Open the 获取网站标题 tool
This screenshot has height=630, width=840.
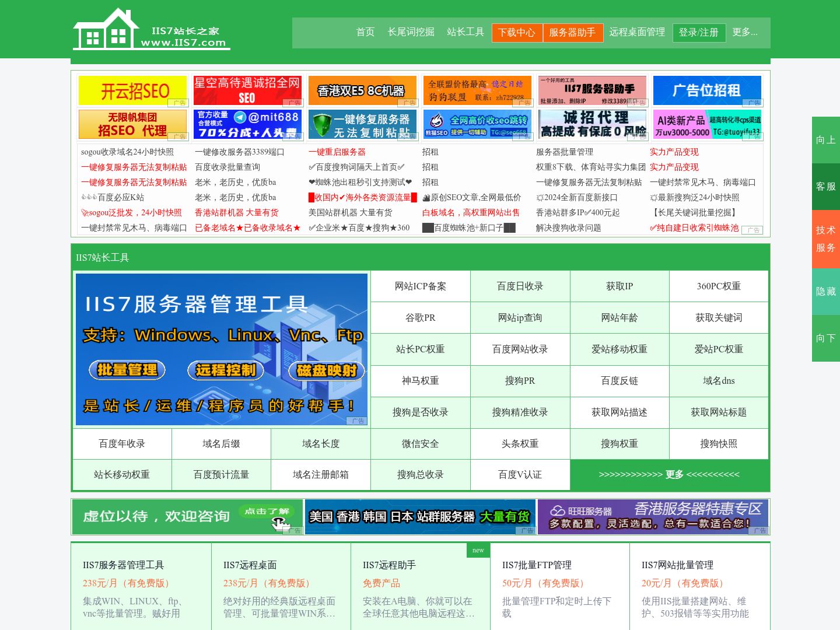[x=719, y=412]
